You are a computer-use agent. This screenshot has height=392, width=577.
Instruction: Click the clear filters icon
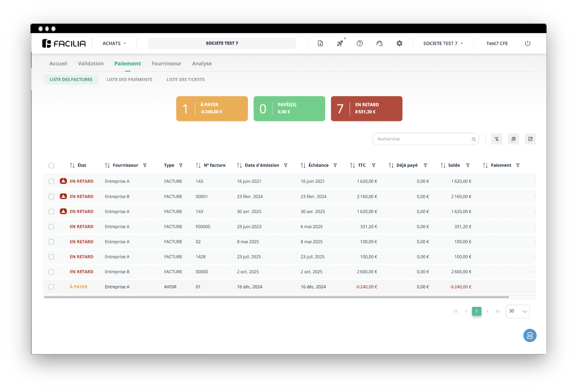click(497, 139)
